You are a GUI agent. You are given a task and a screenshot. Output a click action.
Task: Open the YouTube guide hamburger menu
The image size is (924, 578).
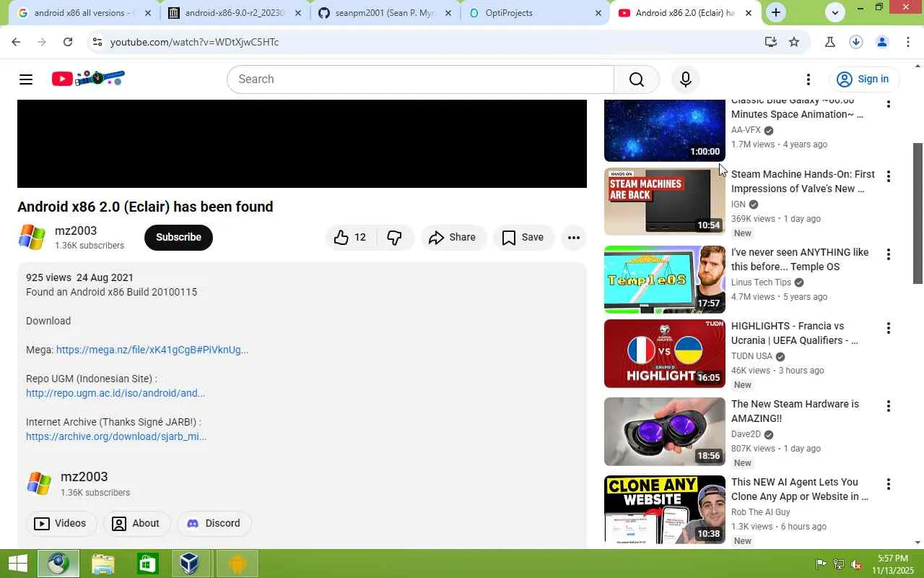pyautogui.click(x=26, y=79)
